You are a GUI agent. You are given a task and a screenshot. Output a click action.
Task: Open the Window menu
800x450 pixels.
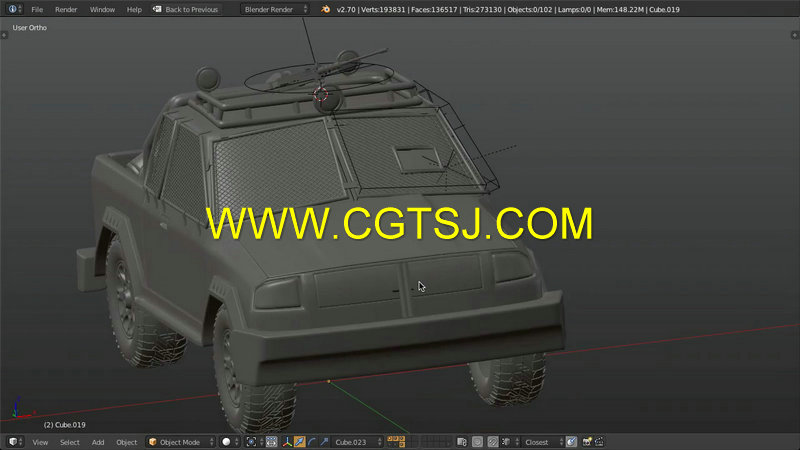coord(102,9)
